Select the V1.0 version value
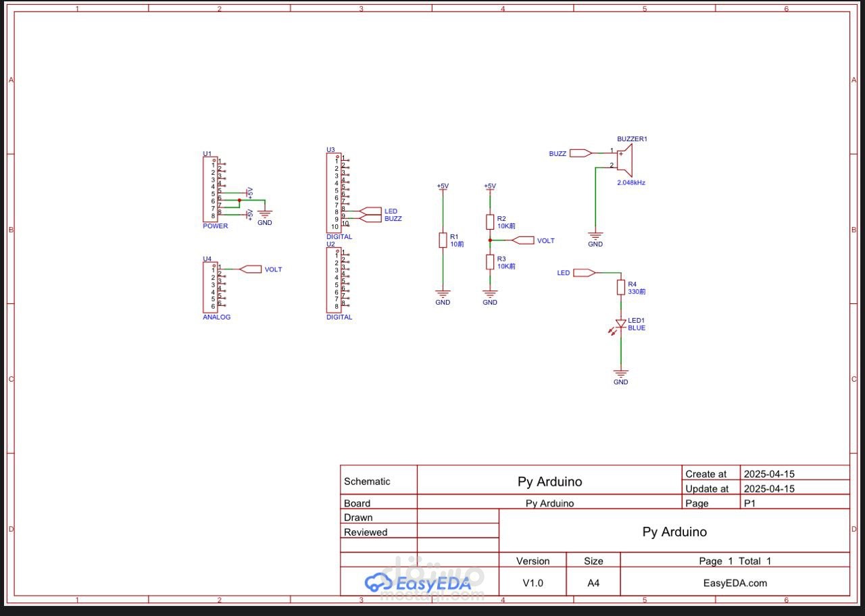The image size is (865, 616). click(533, 584)
